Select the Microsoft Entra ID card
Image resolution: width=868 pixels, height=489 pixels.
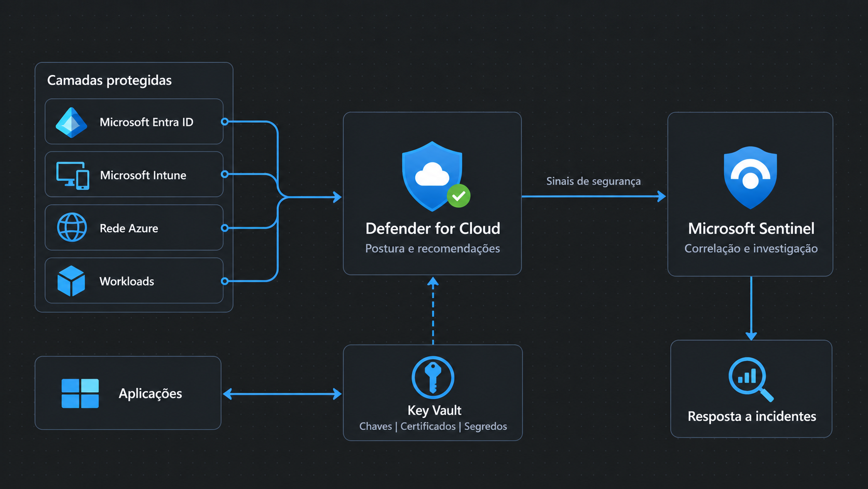134,122
